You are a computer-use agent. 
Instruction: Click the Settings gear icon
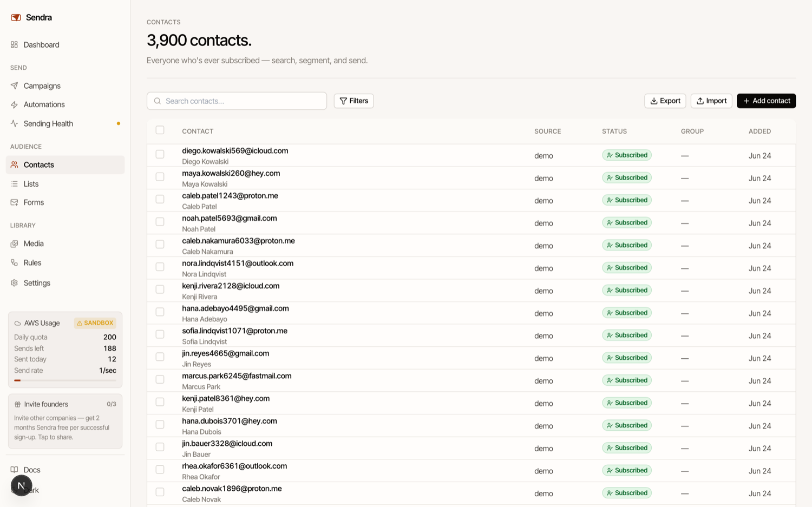pyautogui.click(x=14, y=283)
